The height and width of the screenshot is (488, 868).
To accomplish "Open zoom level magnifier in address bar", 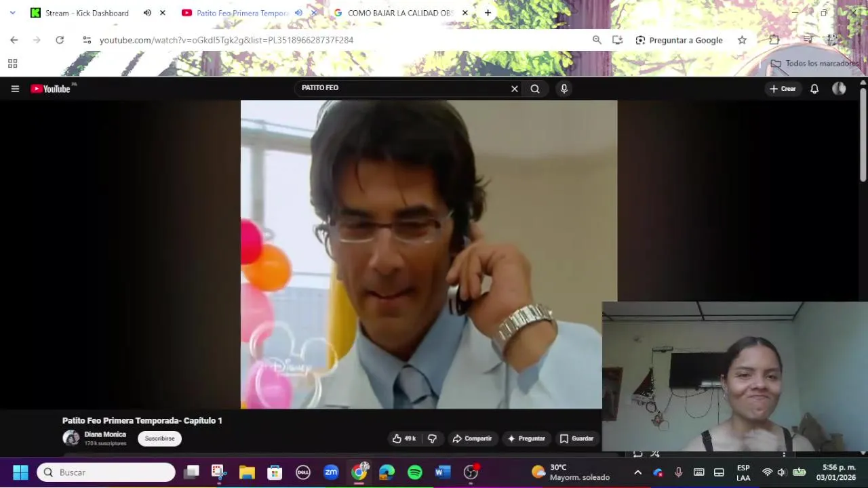I will click(597, 40).
